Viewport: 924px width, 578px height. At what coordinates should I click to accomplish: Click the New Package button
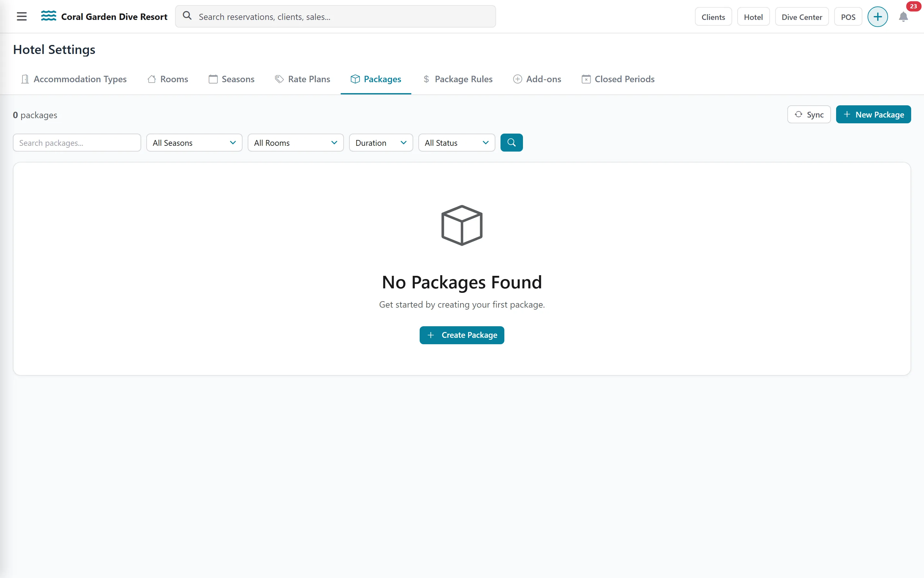tap(873, 115)
